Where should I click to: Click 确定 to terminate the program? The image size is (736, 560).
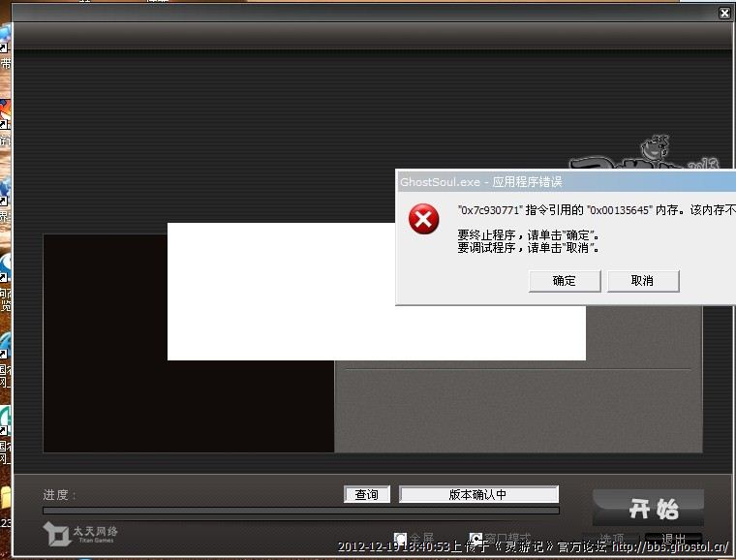coord(564,281)
